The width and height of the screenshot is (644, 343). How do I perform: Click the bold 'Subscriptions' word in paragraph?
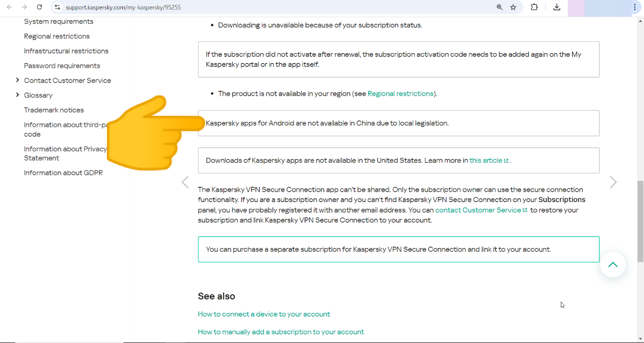(562, 200)
